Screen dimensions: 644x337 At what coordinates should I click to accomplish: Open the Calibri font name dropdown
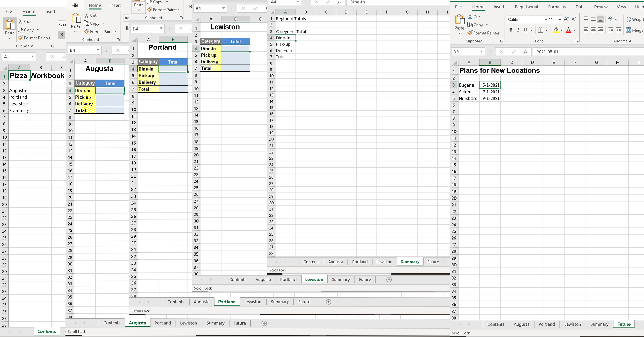pos(546,19)
